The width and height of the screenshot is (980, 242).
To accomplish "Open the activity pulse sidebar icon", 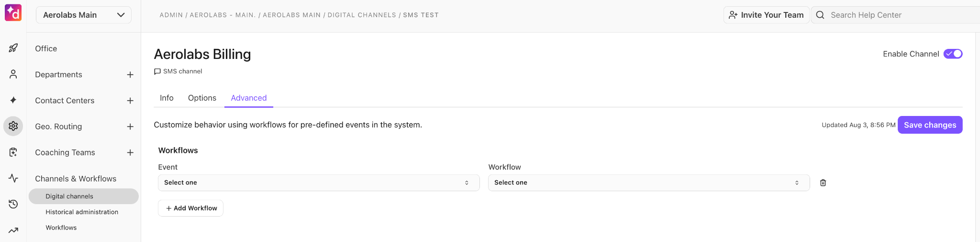I will [x=13, y=178].
